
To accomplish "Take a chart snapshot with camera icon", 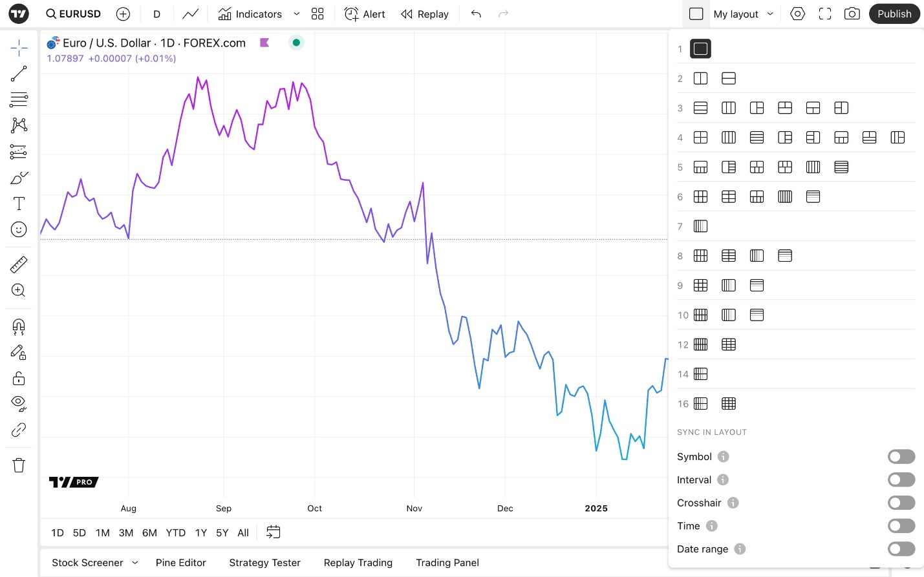I will [852, 14].
